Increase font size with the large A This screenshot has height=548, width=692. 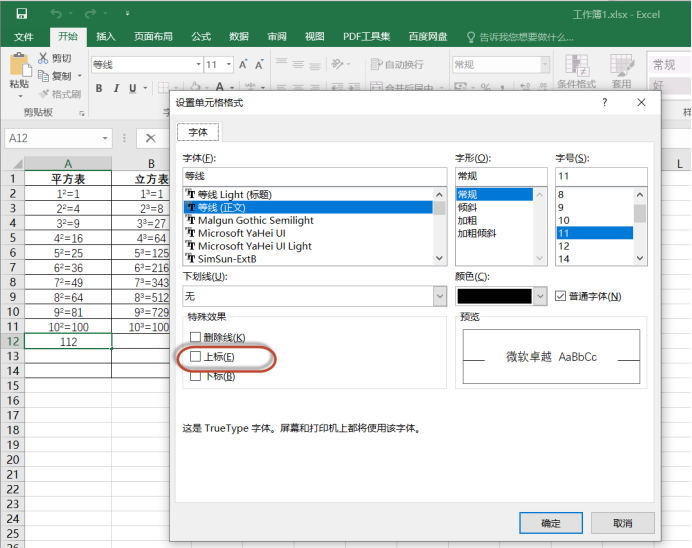[243, 65]
